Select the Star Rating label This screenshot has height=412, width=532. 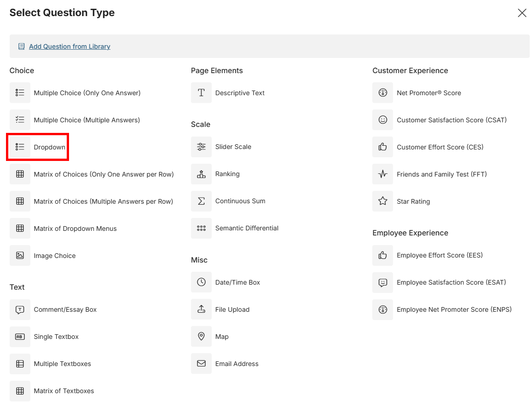[x=413, y=201]
